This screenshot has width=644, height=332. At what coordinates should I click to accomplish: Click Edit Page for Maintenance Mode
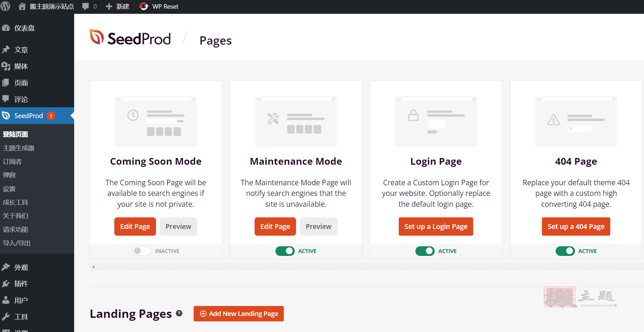pyautogui.click(x=275, y=226)
